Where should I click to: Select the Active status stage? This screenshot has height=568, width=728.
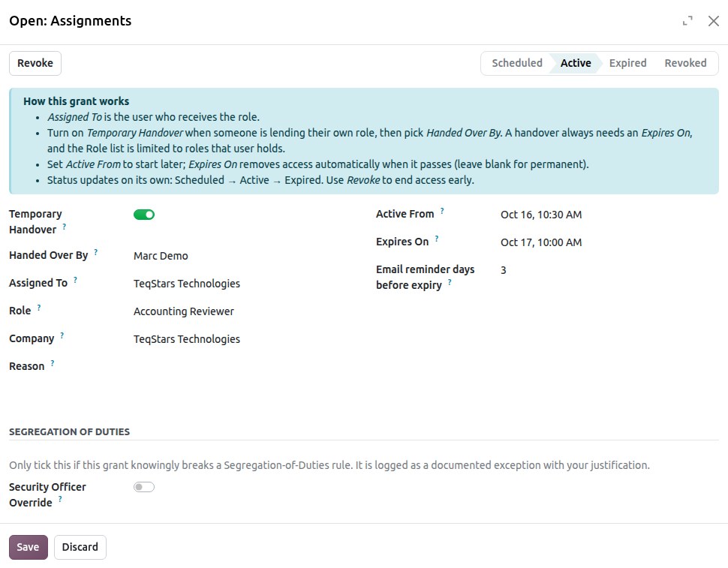tap(576, 63)
